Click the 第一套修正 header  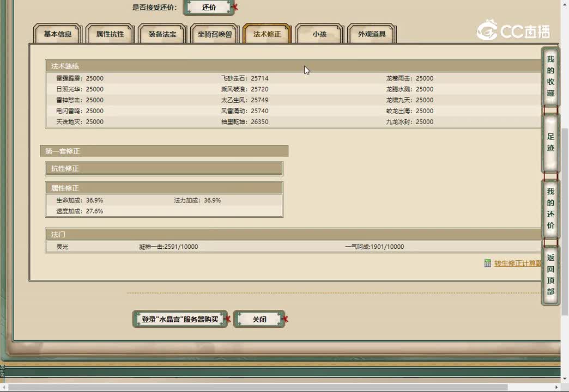[x=164, y=151]
